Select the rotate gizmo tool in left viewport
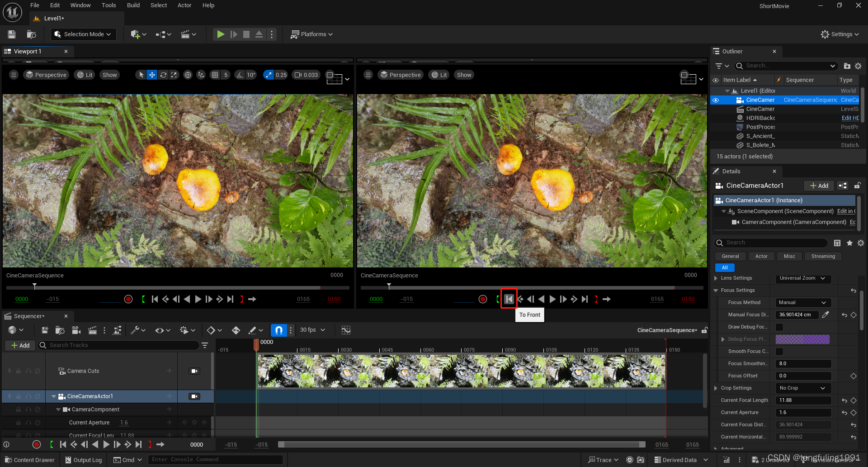 tap(163, 75)
